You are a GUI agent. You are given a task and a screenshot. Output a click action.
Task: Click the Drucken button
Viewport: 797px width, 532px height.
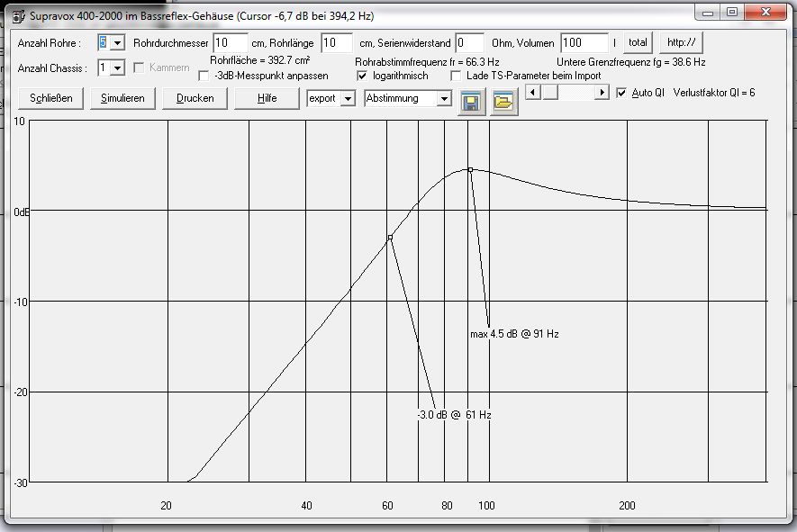tap(195, 99)
